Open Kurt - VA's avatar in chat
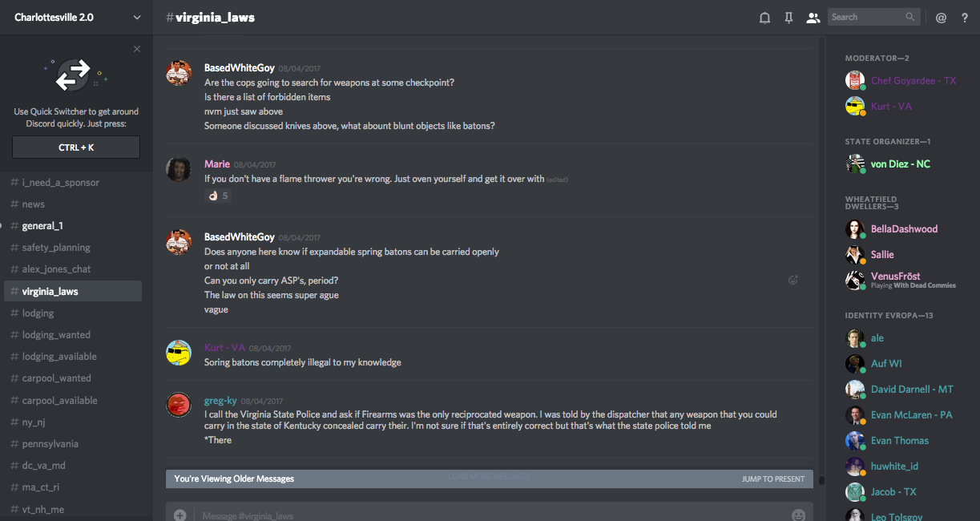980x521 pixels. coord(179,353)
